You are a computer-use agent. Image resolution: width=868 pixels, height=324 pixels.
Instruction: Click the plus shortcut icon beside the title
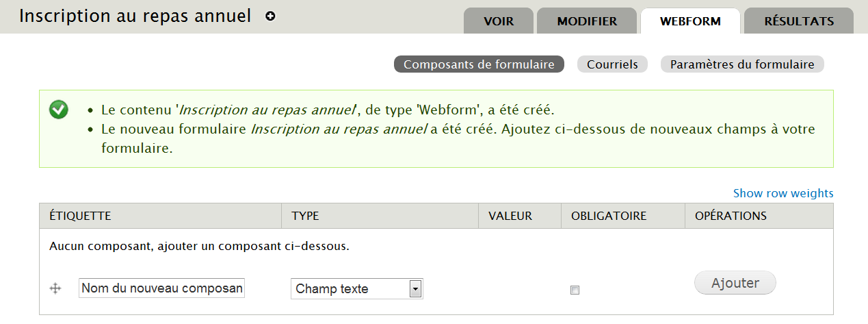point(270,16)
